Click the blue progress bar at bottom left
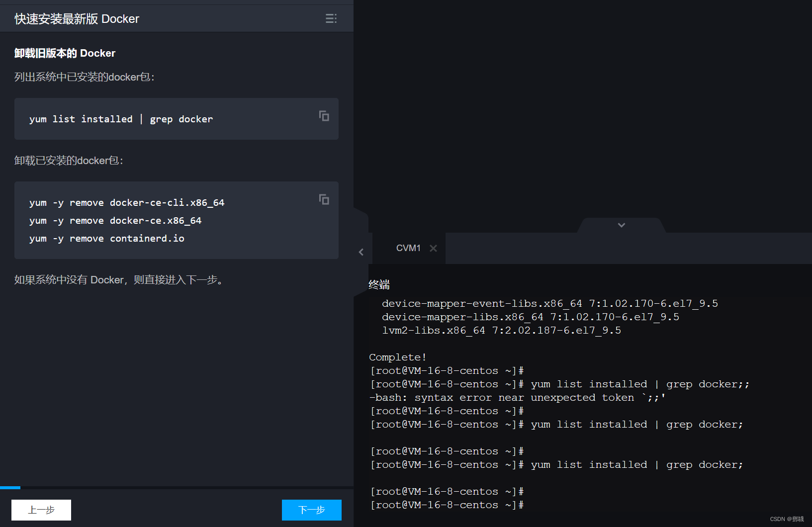 pyautogui.click(x=10, y=487)
